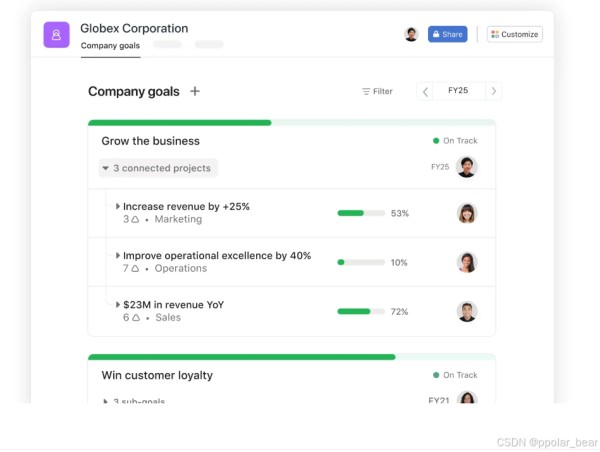Image resolution: width=600 pixels, height=452 pixels.
Task: Open the Grow the business owner avatar
Action: (x=466, y=167)
